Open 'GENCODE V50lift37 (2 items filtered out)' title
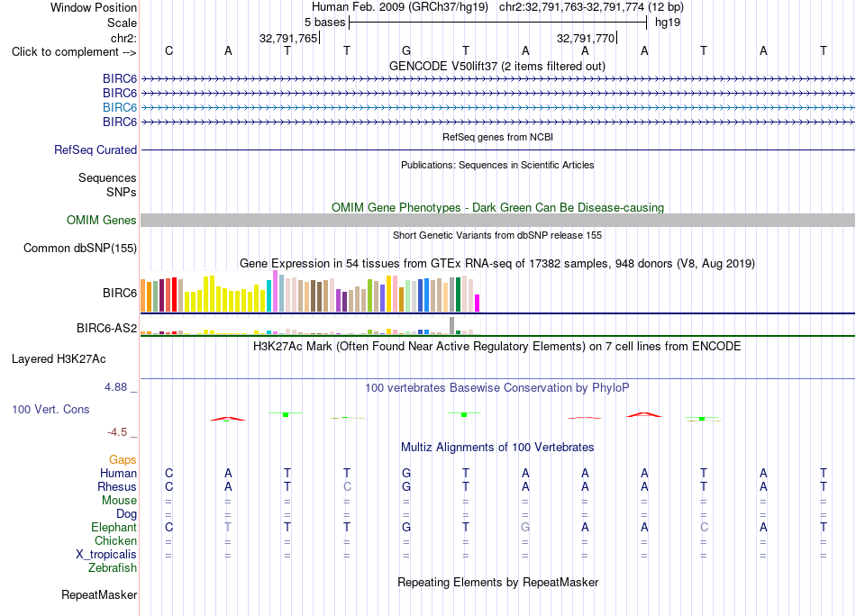 tap(497, 66)
